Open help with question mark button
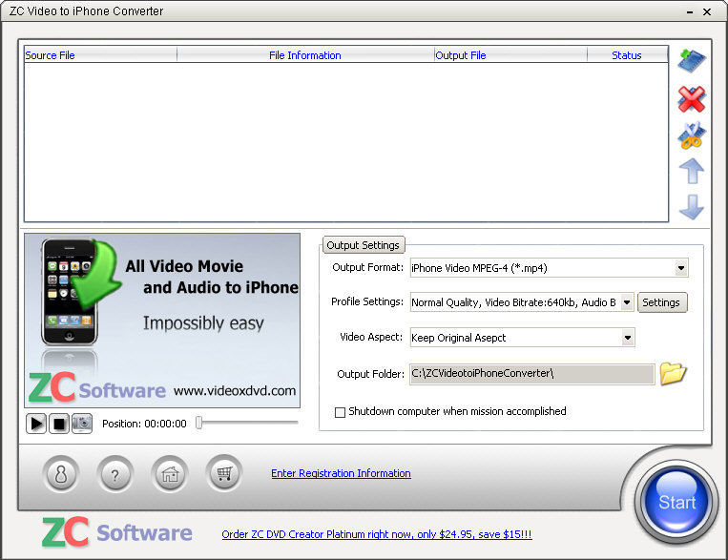This screenshot has width=728, height=560. pos(114,474)
